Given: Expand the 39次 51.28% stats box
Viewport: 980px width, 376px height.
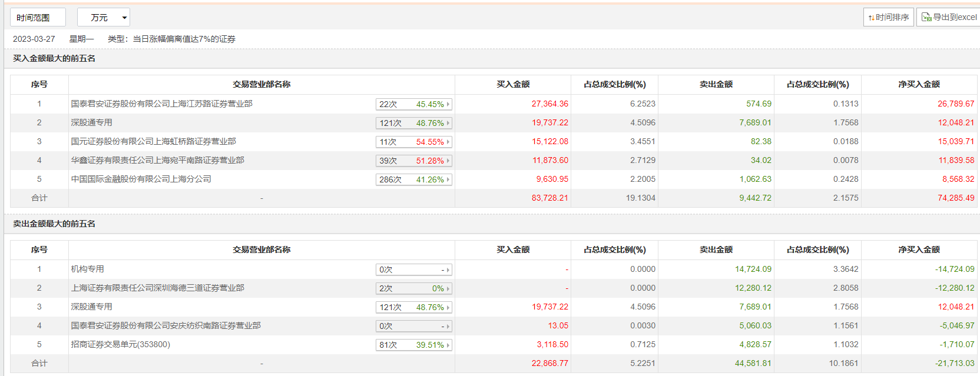Looking at the screenshot, I should pyautogui.click(x=413, y=161).
